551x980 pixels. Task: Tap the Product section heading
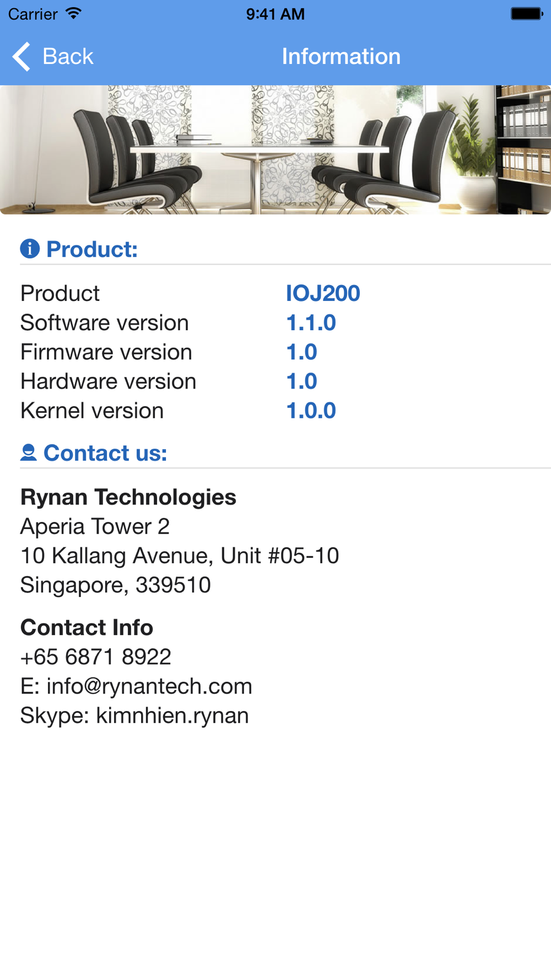pyautogui.click(x=92, y=249)
